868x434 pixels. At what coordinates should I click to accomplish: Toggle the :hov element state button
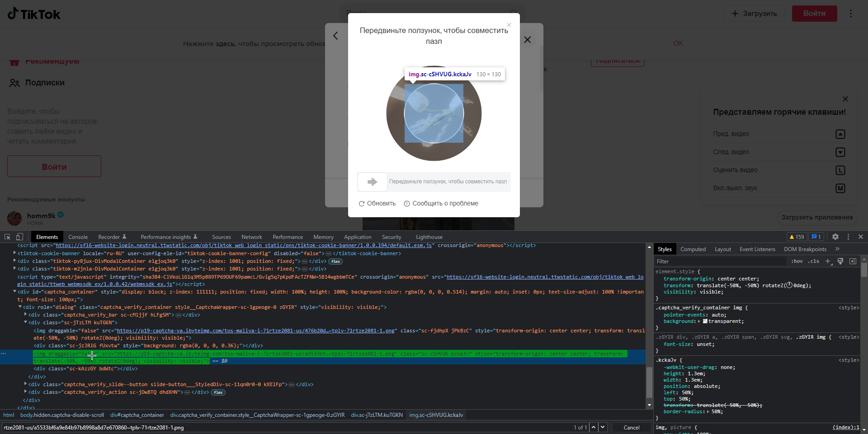coord(797,261)
